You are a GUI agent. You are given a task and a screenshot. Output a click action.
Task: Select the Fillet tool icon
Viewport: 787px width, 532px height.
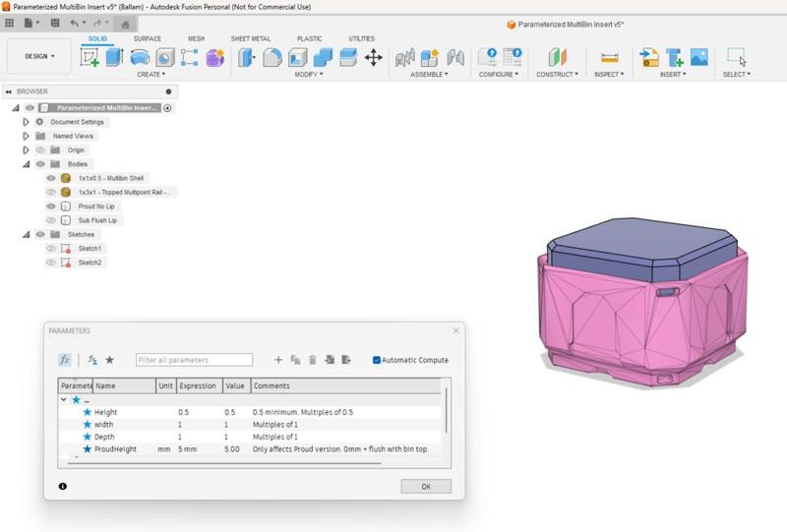tap(272, 57)
